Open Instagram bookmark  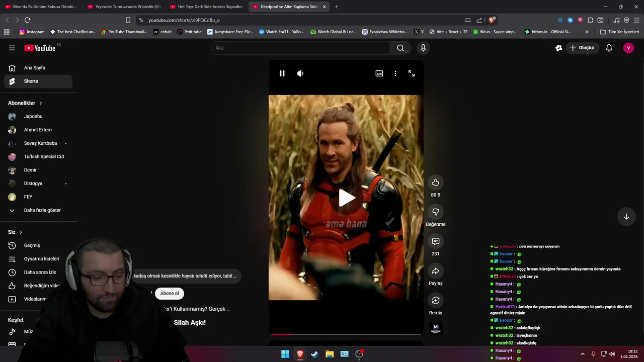point(32,32)
